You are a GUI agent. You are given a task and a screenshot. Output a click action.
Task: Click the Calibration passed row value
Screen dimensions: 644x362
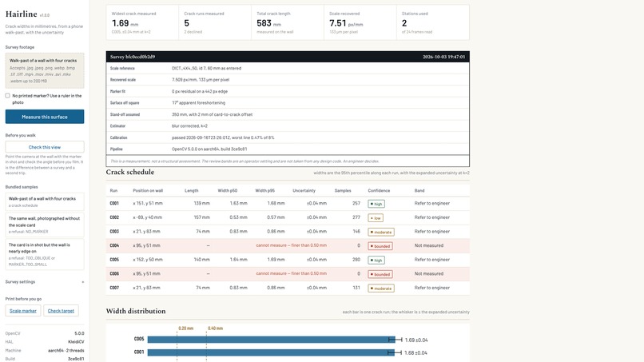click(x=223, y=137)
